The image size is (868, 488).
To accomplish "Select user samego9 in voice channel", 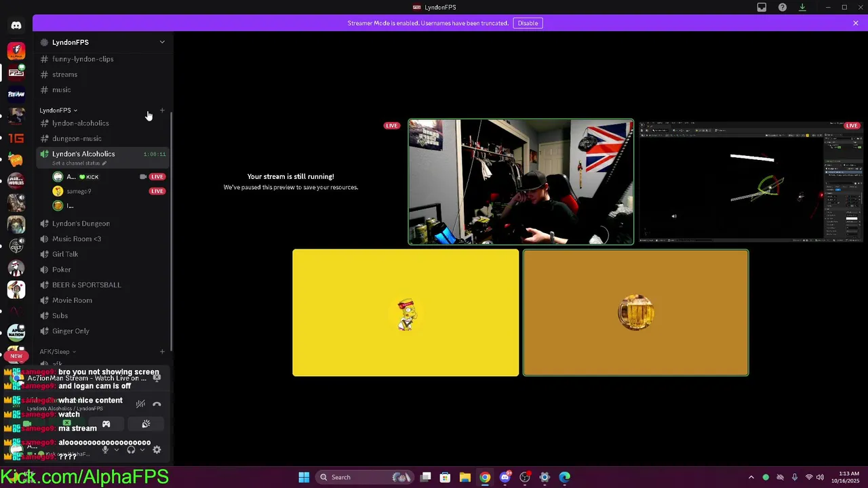I will point(79,191).
